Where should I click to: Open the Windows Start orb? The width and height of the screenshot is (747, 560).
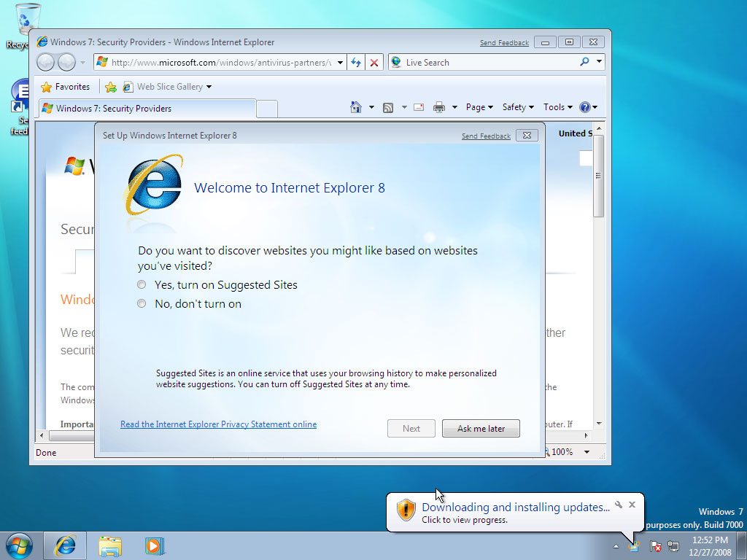pyautogui.click(x=19, y=545)
